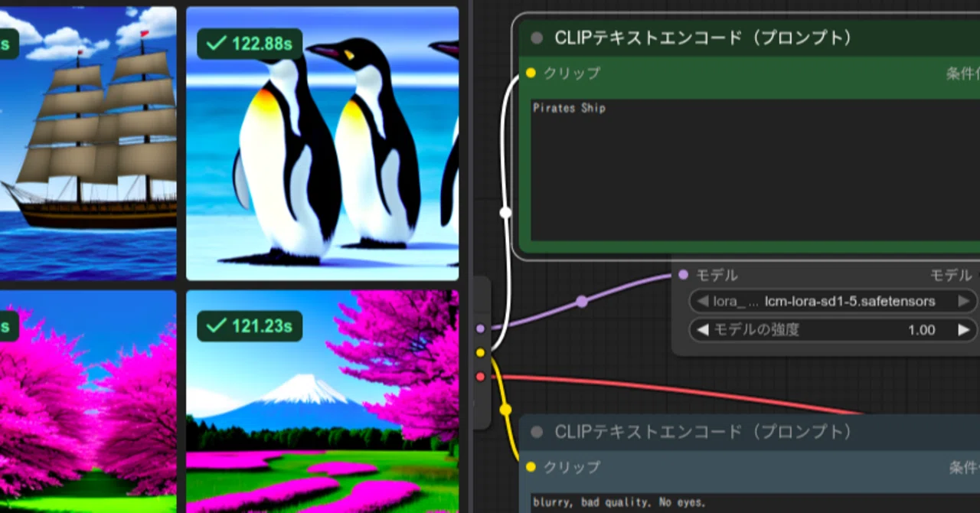
Task: Click yellow output dot on the left group node
Action: pyautogui.click(x=480, y=352)
